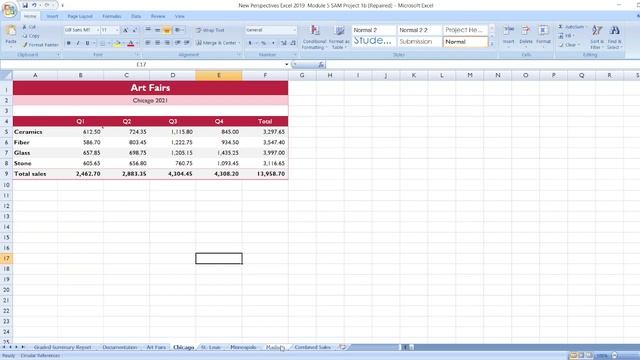Increase font size
Screen dimensions: 640x360
pyautogui.click(x=125, y=30)
